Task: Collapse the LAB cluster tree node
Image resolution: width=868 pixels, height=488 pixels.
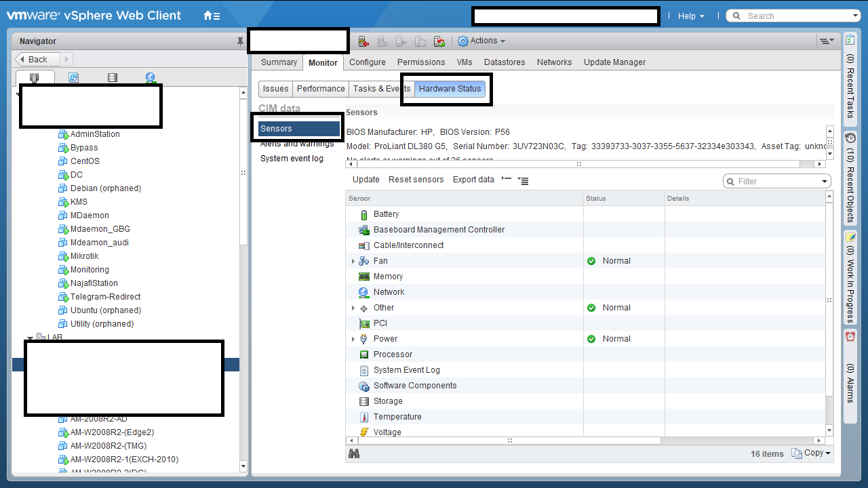Action: [30, 338]
